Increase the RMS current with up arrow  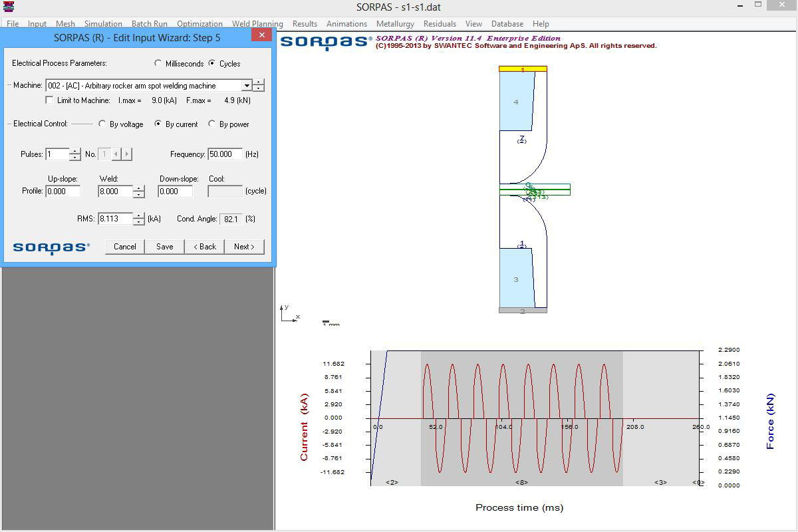coord(138,215)
